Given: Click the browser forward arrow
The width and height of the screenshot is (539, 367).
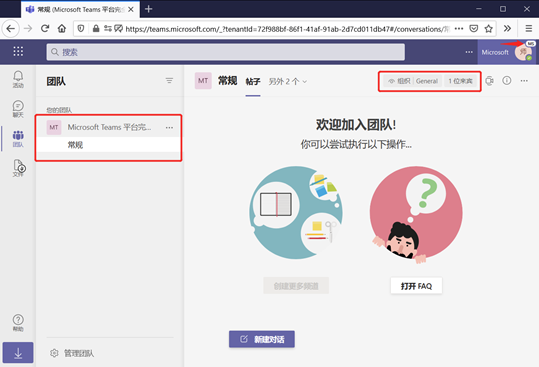Looking at the screenshot, I should pyautogui.click(x=28, y=29).
